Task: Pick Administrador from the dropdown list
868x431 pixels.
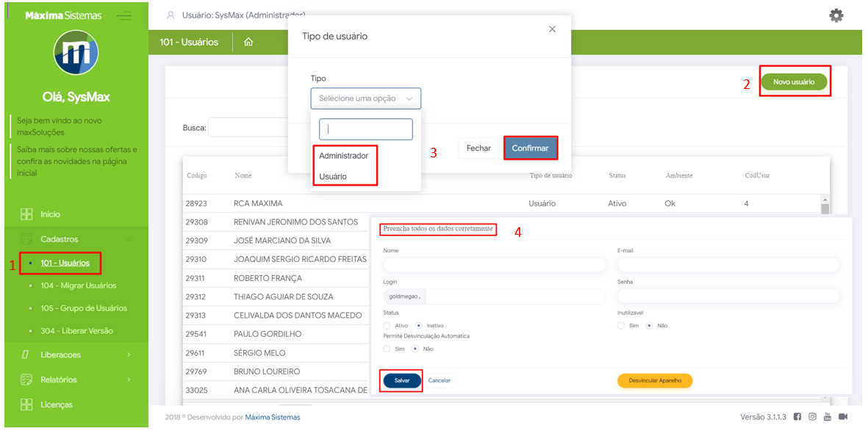Action: click(x=343, y=156)
